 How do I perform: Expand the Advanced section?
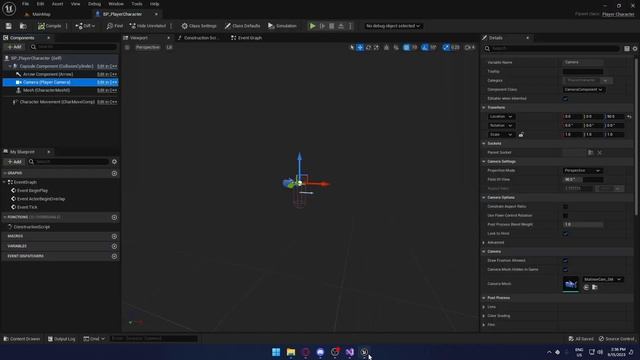[x=484, y=242]
